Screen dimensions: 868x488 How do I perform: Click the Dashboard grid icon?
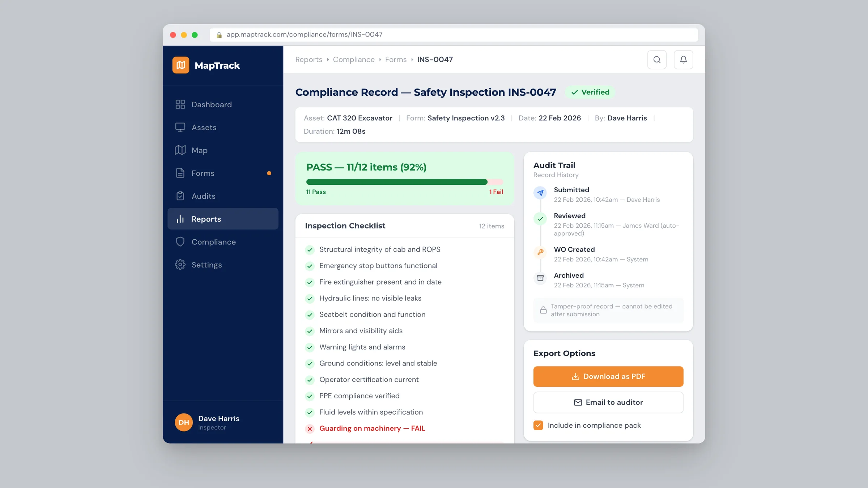180,104
